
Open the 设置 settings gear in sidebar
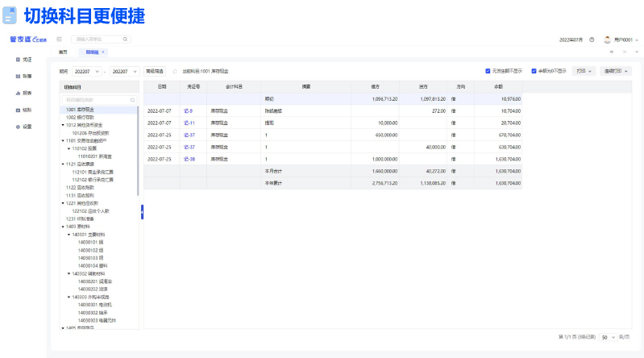[18, 127]
